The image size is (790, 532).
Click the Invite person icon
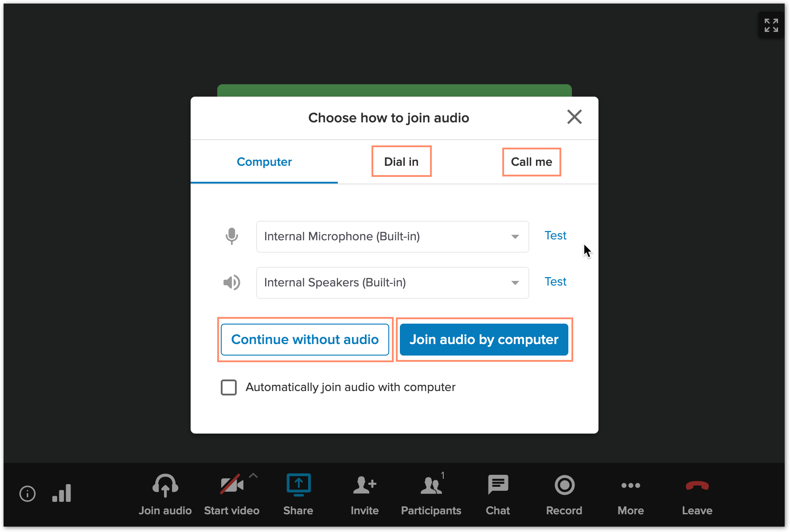click(x=364, y=485)
